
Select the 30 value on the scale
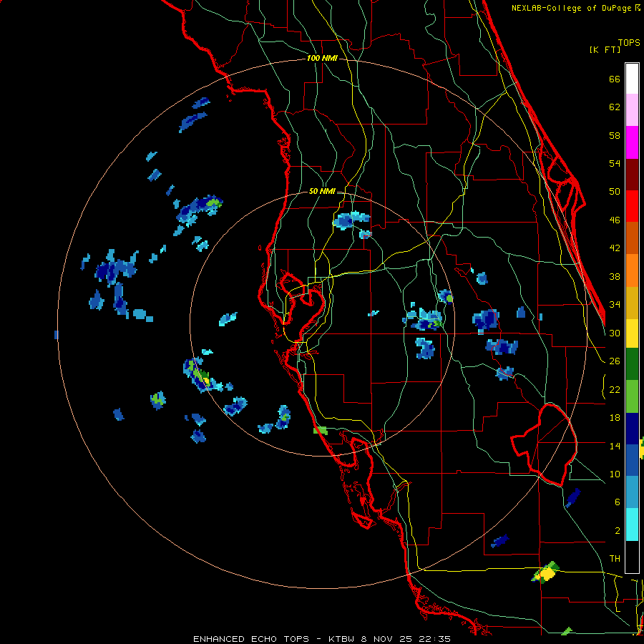(x=615, y=333)
